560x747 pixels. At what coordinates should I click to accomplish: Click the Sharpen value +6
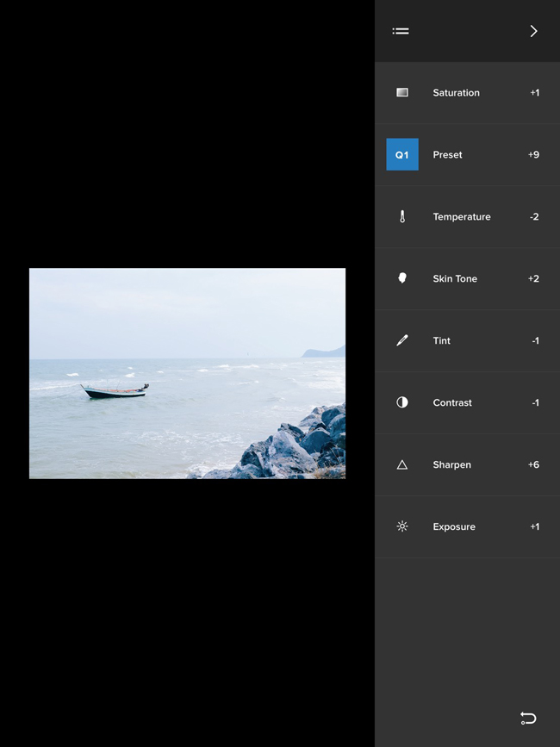(534, 464)
